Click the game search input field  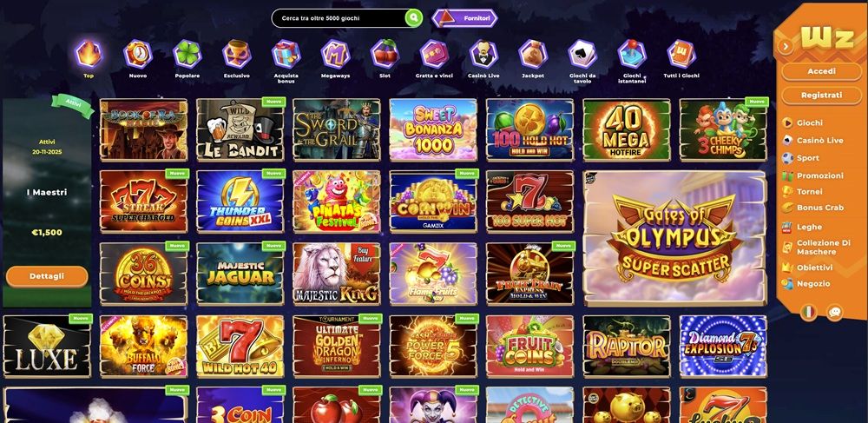pos(340,18)
